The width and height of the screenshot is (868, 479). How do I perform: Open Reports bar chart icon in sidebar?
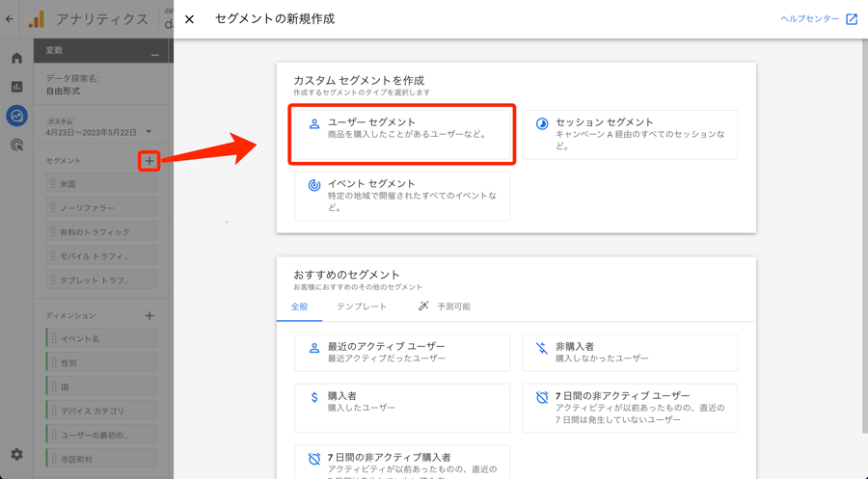16,87
